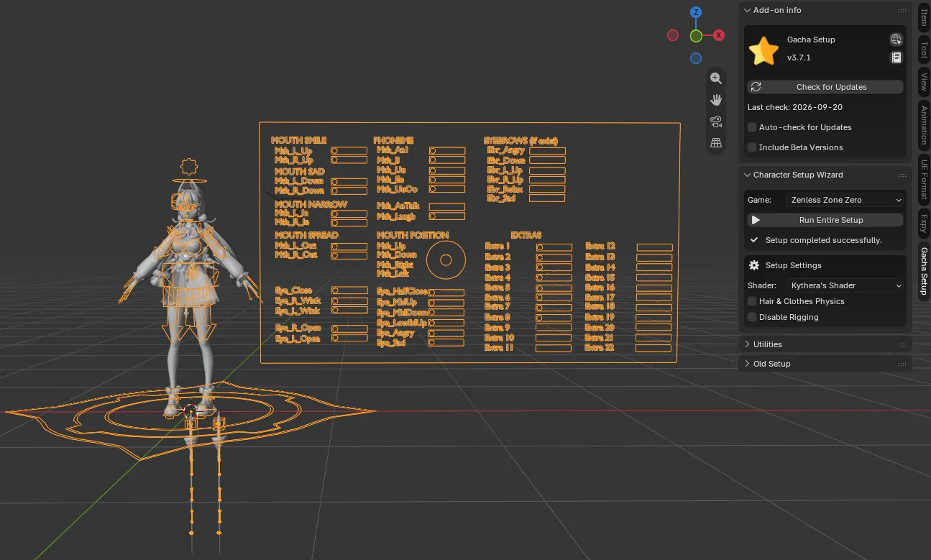Tick the Disable Rigging checkbox
Image resolution: width=931 pixels, height=560 pixels.
[x=752, y=317]
